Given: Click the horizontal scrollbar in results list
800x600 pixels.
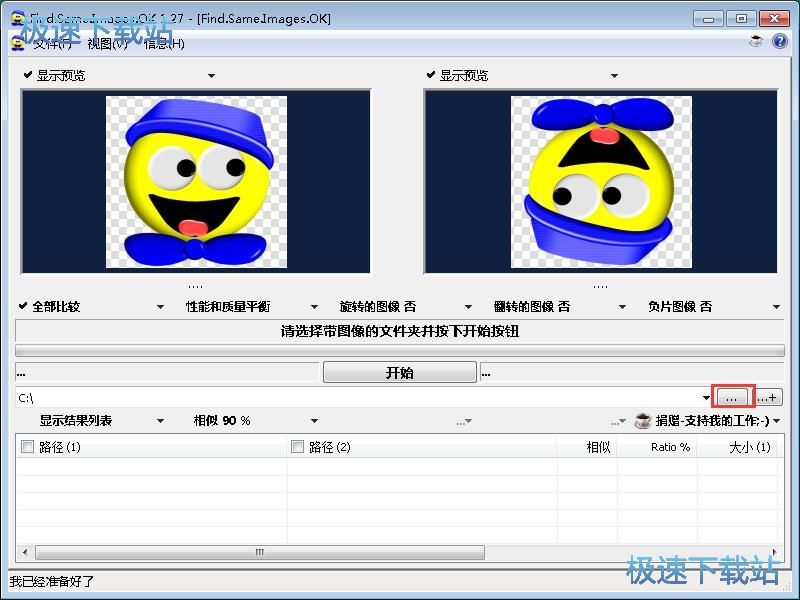Looking at the screenshot, I should point(260,552).
